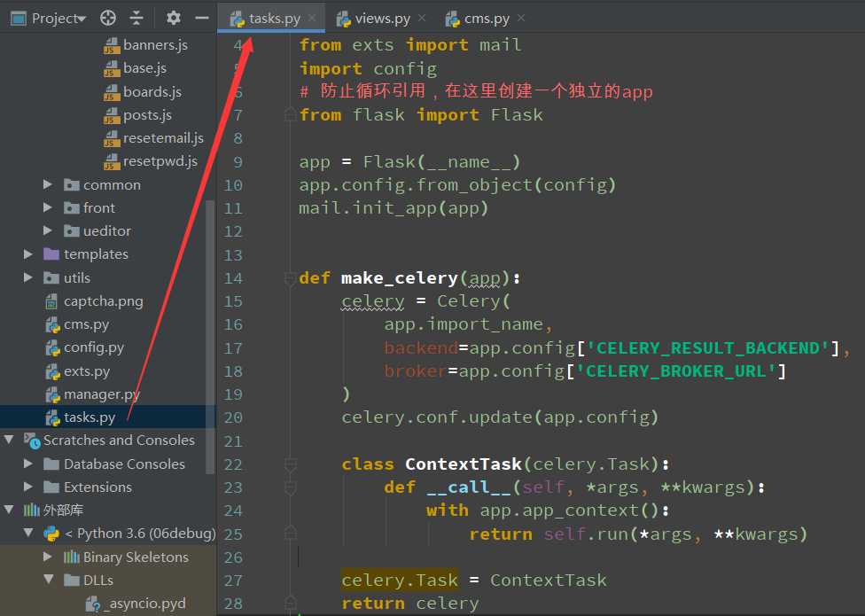
Task: Click the 外部库 library bars icon
Action: point(31,511)
